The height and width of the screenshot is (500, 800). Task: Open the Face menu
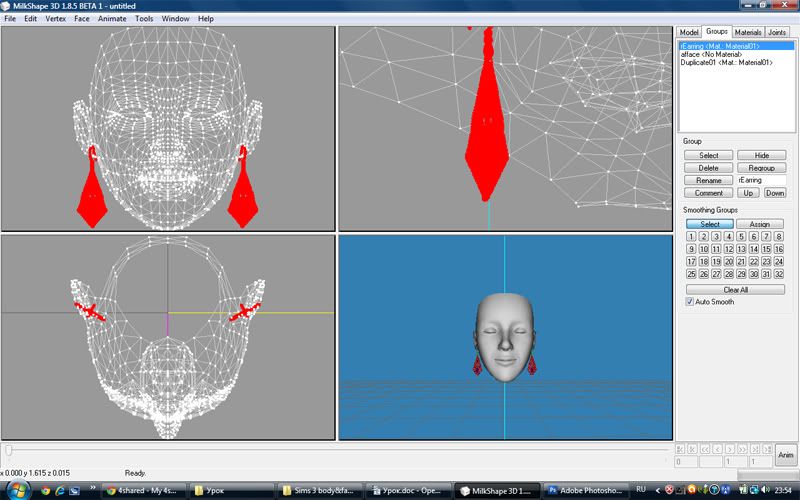coord(82,18)
